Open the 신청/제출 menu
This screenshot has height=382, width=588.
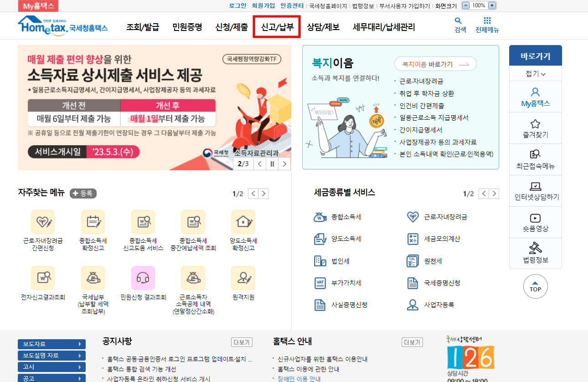[232, 27]
